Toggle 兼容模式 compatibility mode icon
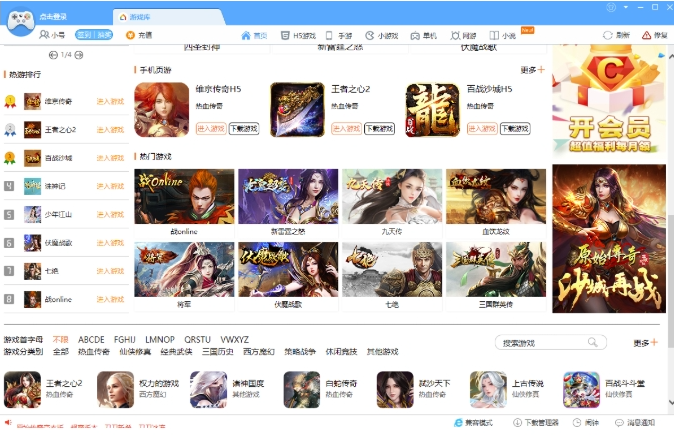Image resolution: width=674 pixels, height=435 pixels. (x=458, y=423)
